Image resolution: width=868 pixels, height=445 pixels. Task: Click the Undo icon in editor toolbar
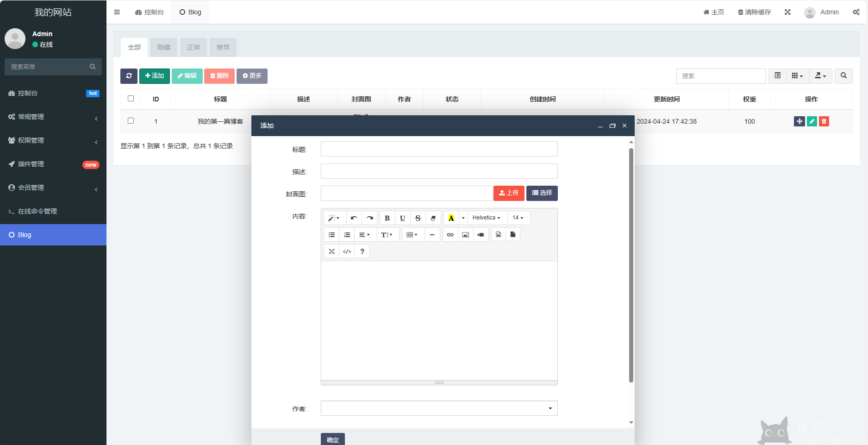click(354, 218)
